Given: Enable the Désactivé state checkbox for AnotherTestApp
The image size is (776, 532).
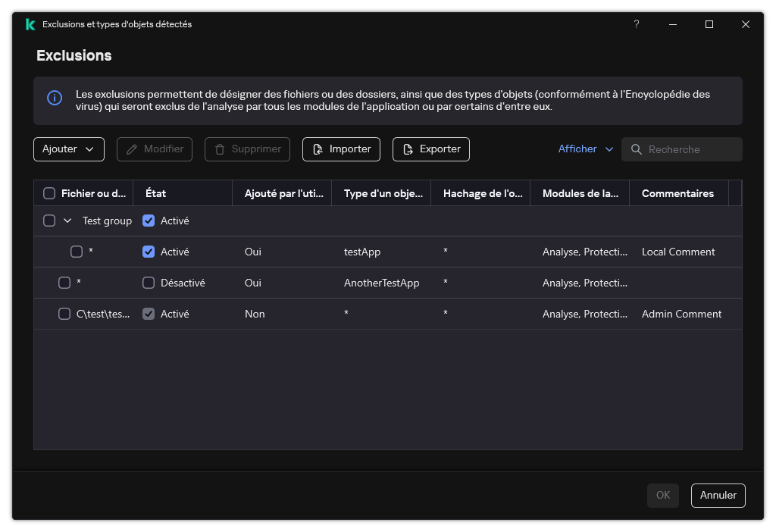Looking at the screenshot, I should pyautogui.click(x=149, y=283).
